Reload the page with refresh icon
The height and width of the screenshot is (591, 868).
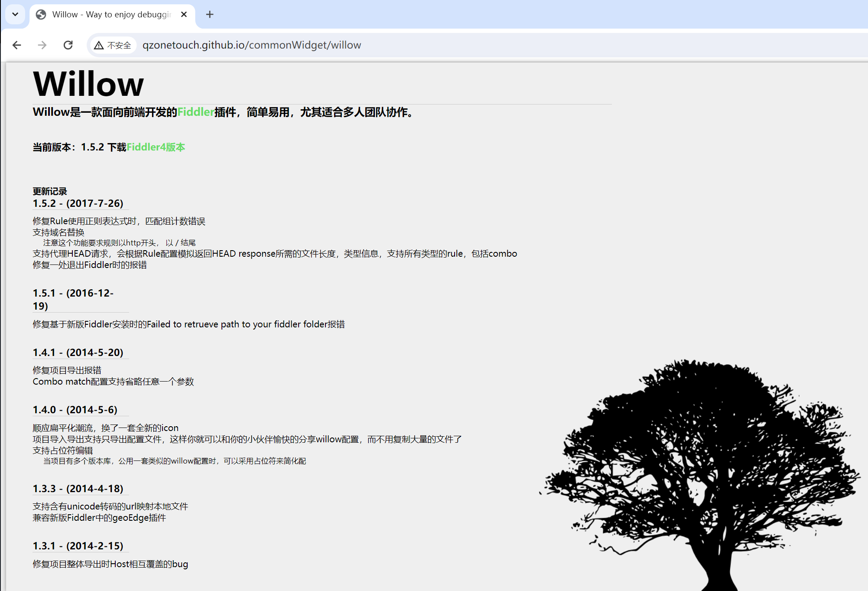(68, 45)
